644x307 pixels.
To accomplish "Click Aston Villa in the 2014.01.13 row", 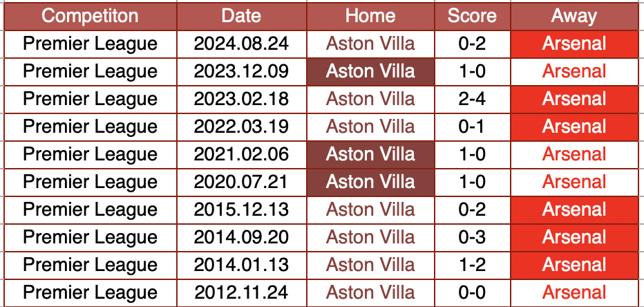I will pyautogui.click(x=370, y=266).
